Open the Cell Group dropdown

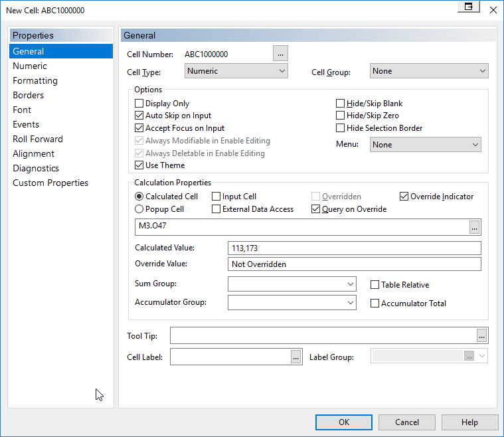pos(429,71)
